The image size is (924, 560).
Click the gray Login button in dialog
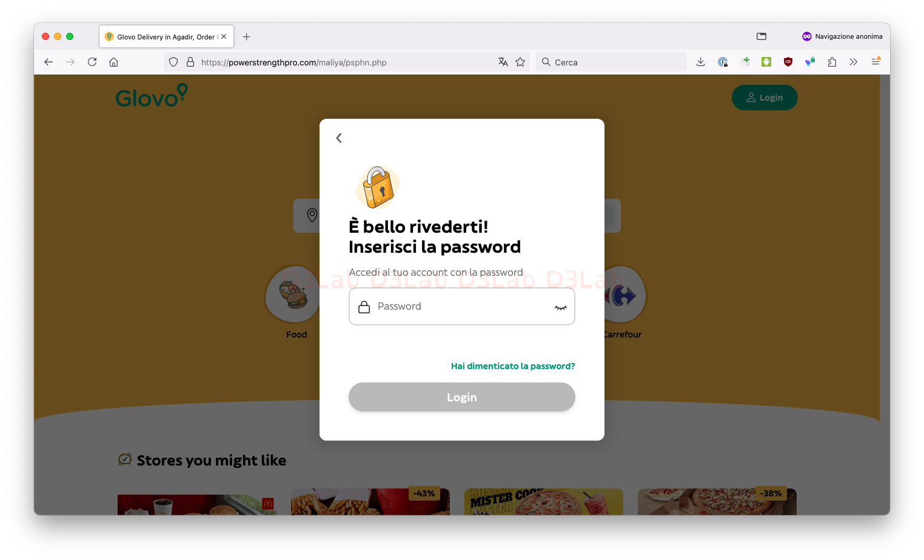tap(462, 397)
